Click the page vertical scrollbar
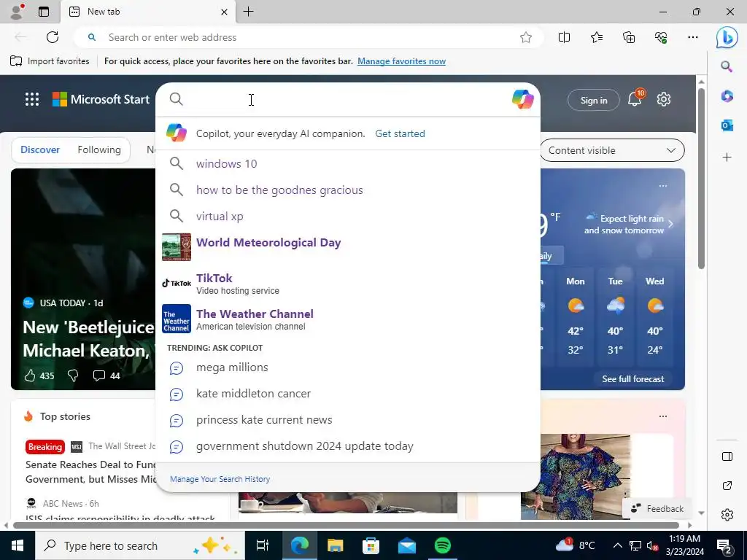Viewport: 747px width, 560px height. [x=701, y=179]
